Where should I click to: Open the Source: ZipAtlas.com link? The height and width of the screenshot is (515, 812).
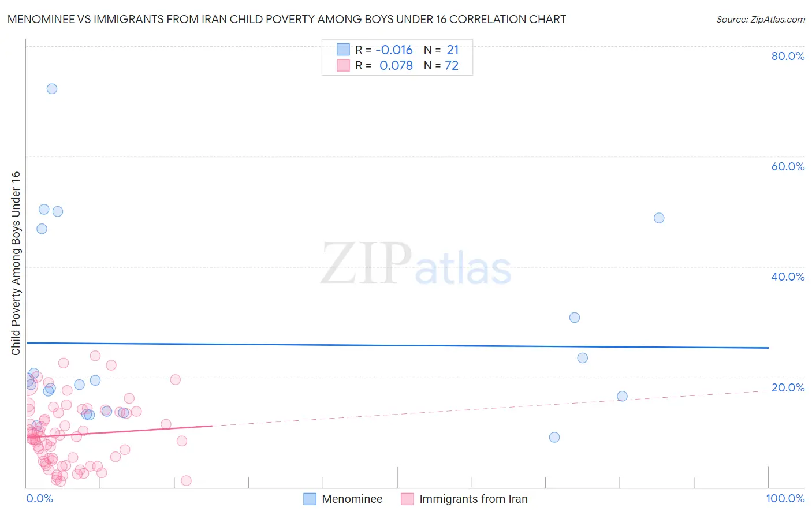point(761,19)
